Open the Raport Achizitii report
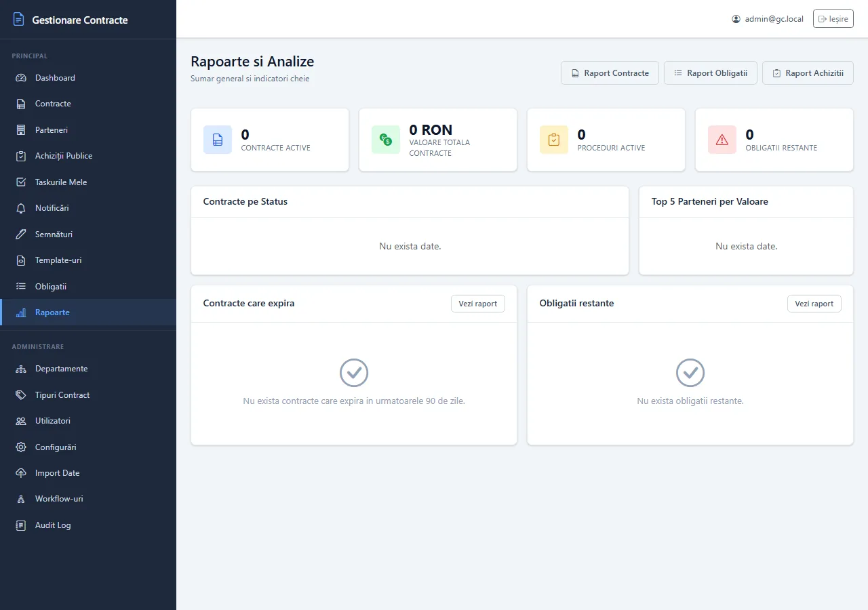Image resolution: width=868 pixels, height=610 pixels. pyautogui.click(x=808, y=73)
